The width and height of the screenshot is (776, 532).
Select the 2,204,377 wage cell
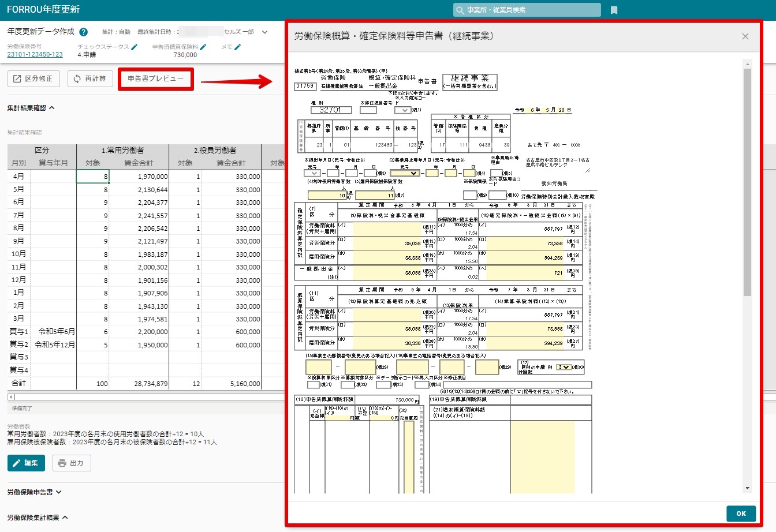[139, 203]
